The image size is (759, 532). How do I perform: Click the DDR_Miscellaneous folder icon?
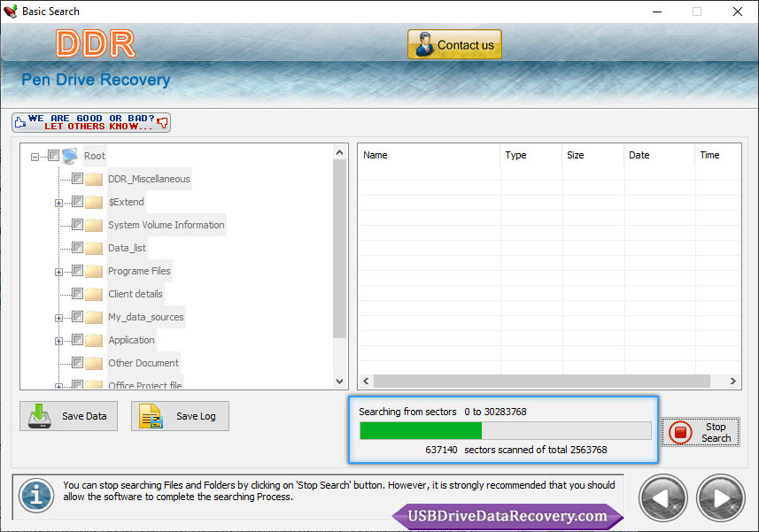93,179
